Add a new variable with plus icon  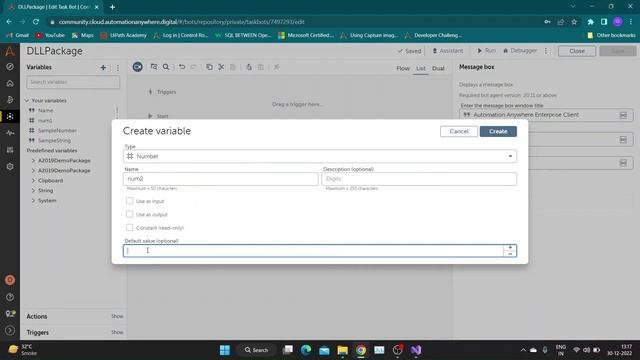(x=103, y=67)
